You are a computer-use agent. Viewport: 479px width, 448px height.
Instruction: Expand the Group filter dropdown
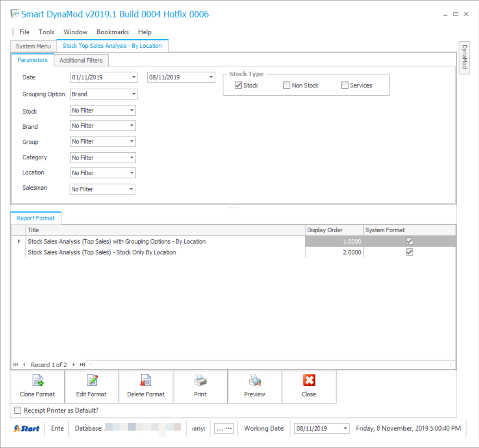coord(132,141)
